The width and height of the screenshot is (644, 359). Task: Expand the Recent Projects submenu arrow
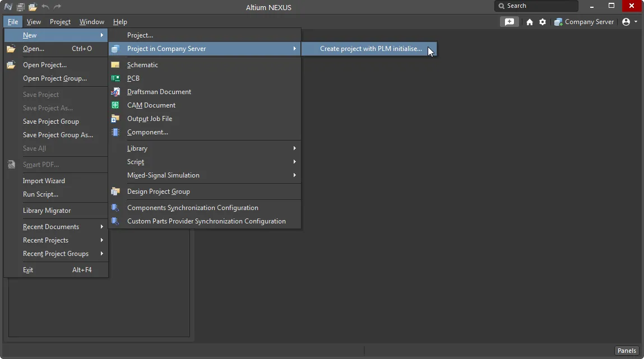click(101, 240)
